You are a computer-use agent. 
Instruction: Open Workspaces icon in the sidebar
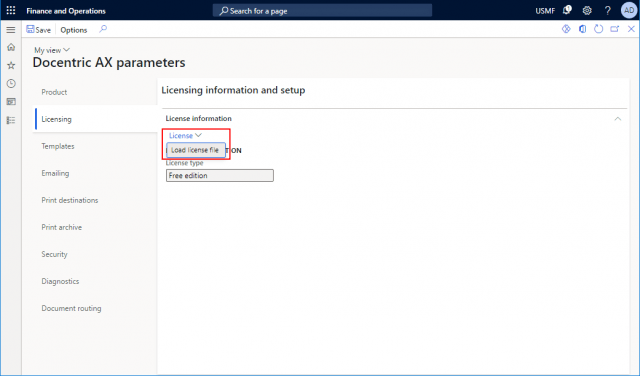coord(11,102)
